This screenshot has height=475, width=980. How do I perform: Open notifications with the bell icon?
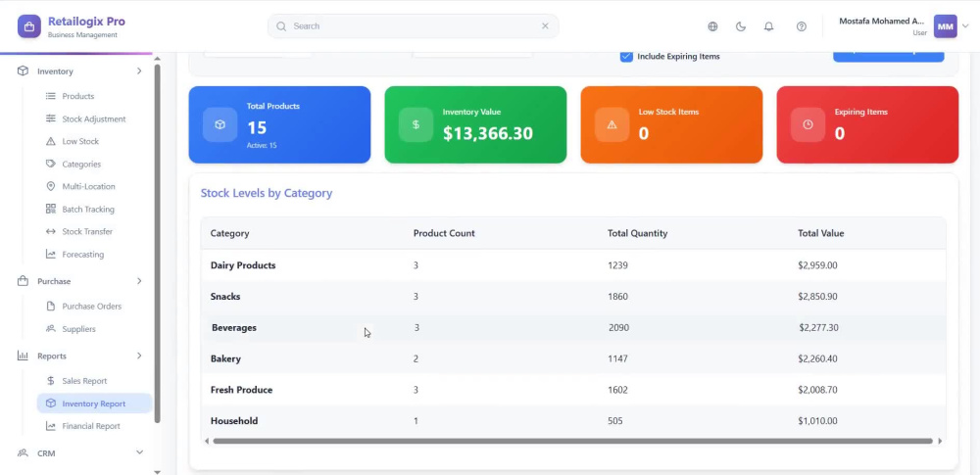point(768,26)
